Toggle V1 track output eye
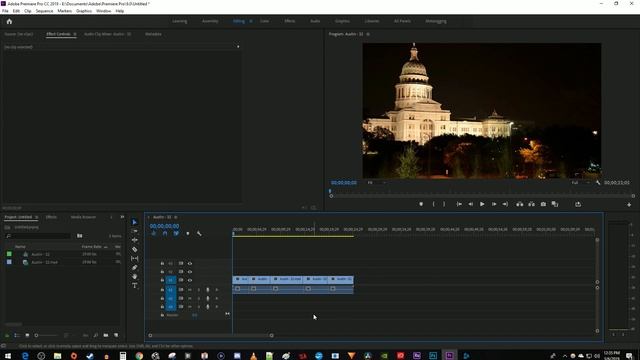 (190, 280)
